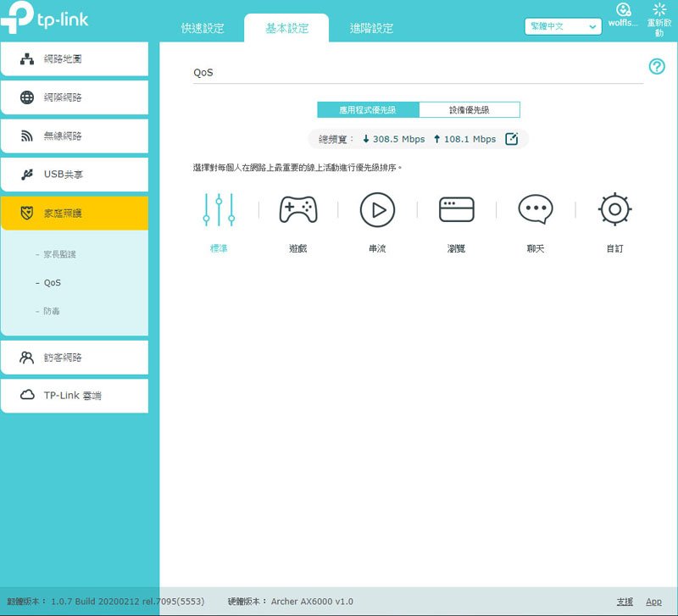Select 應用程式優先級 application priority tab
The width and height of the screenshot is (678, 616).
(x=368, y=110)
